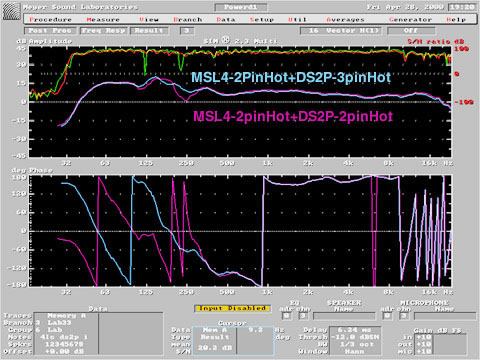Click the Powerd1 title field
Image resolution: width=480 pixels, height=360 pixels.
pyautogui.click(x=241, y=7)
